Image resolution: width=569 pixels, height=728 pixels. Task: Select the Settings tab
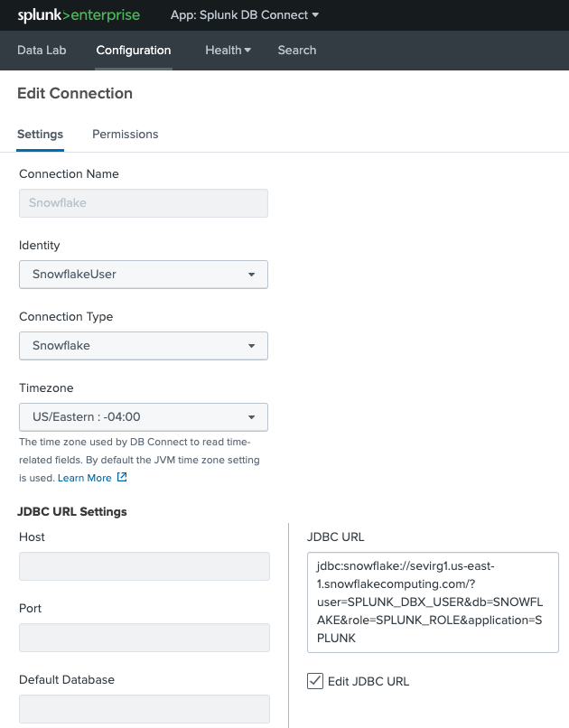tap(40, 134)
